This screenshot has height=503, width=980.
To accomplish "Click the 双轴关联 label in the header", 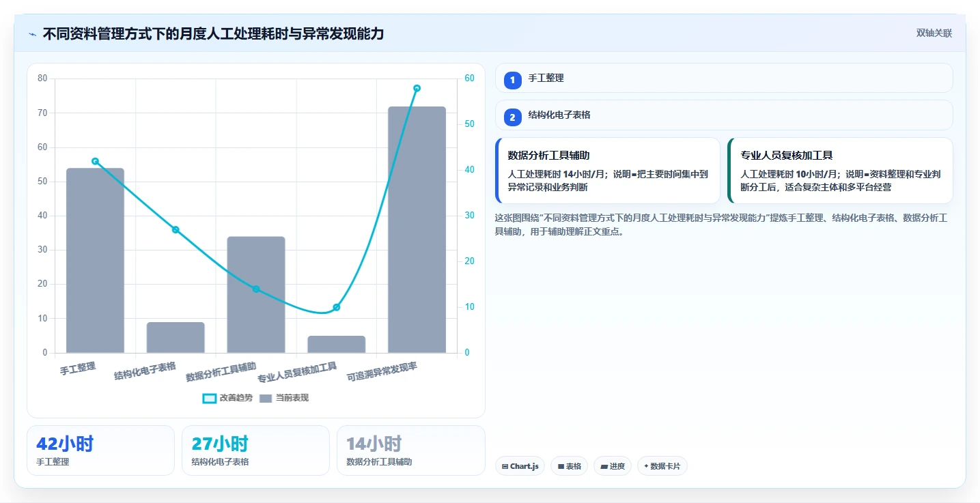I will coord(934,33).
